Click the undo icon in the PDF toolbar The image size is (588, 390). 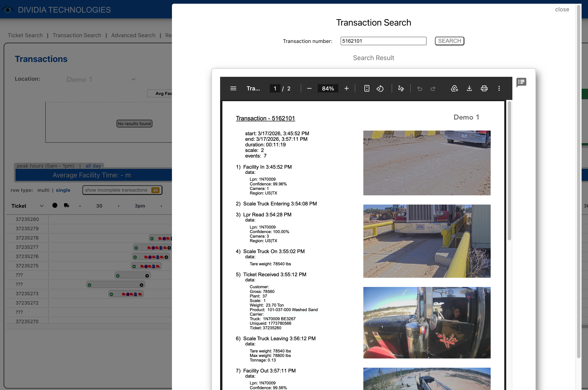coord(420,88)
